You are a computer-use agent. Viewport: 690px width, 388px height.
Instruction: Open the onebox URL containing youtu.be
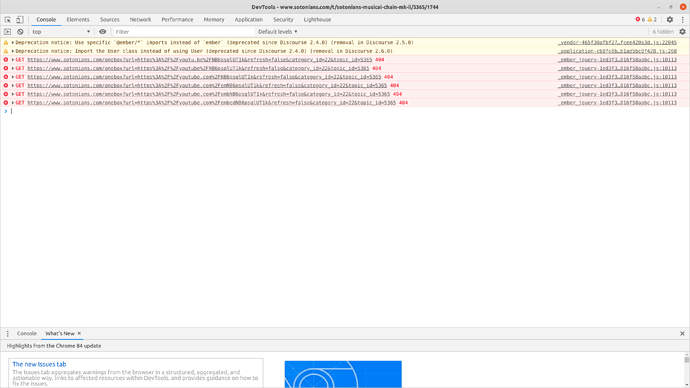pyautogui.click(x=200, y=60)
